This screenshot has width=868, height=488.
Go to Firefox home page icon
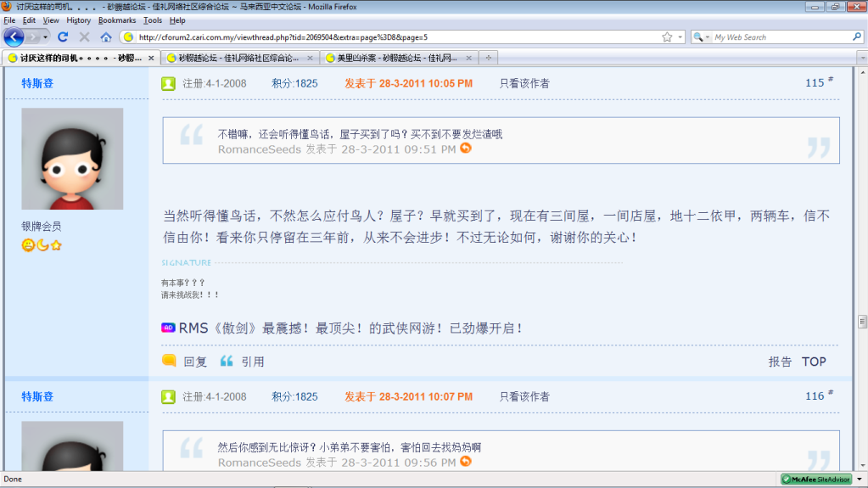[x=106, y=37]
